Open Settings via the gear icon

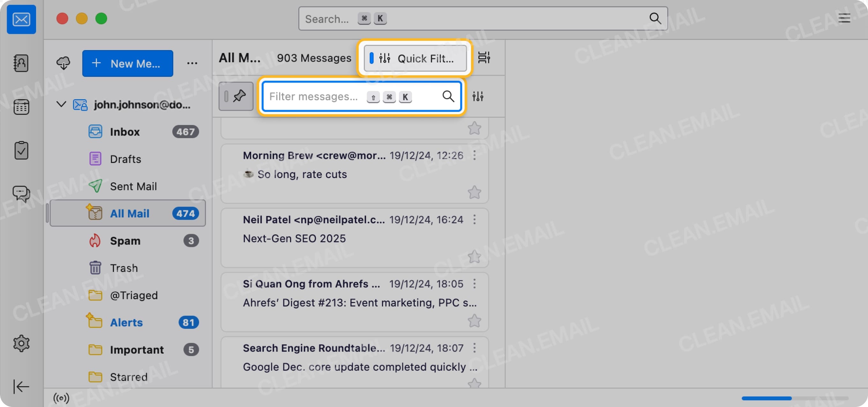(x=21, y=343)
